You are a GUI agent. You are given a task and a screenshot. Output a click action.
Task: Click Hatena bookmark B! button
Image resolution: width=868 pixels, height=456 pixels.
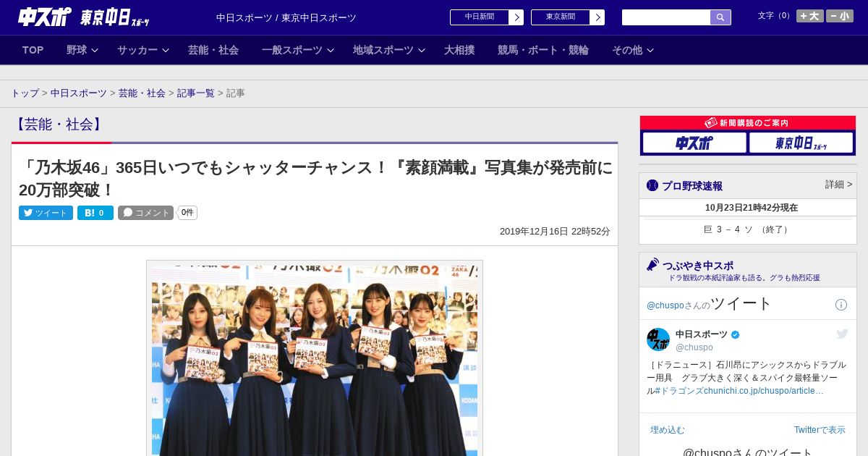(95, 213)
